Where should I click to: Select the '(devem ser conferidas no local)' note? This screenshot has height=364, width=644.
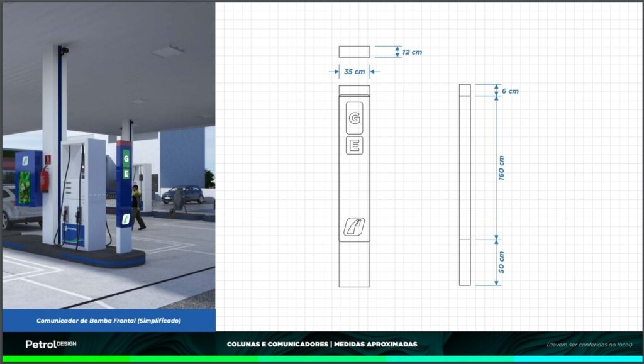click(x=589, y=345)
